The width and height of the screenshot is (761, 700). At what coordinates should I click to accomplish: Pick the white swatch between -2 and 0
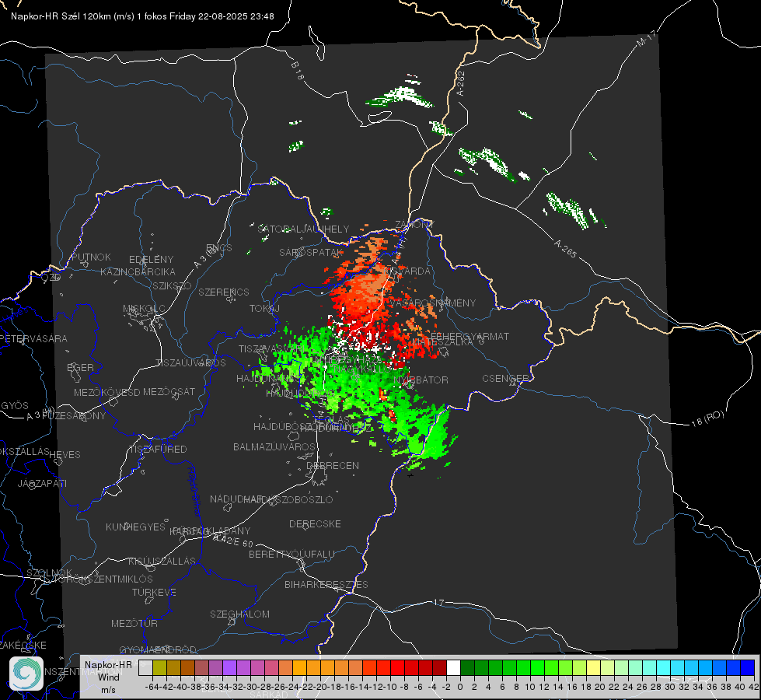click(453, 667)
